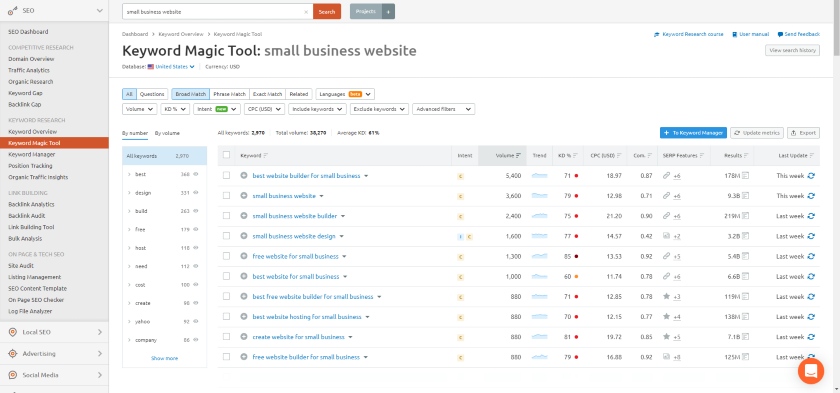Click plus icon next to 'create website for small business'
The height and width of the screenshot is (393, 840).
[x=244, y=337]
